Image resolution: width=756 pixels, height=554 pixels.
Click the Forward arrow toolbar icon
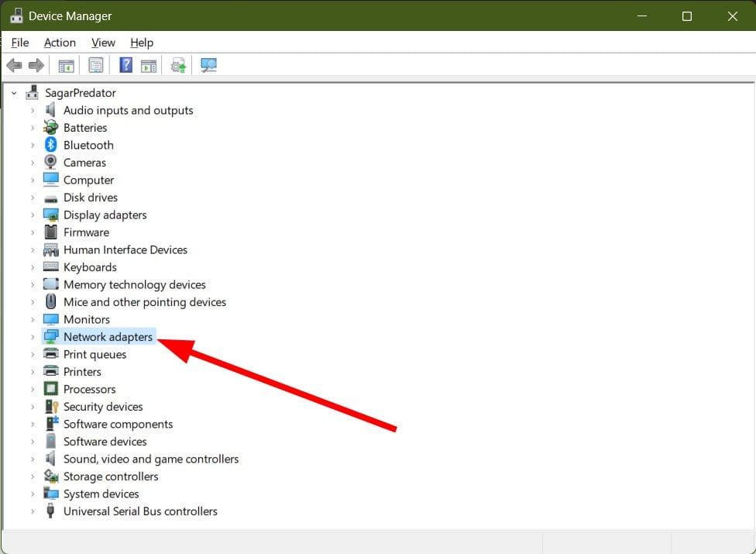(36, 65)
